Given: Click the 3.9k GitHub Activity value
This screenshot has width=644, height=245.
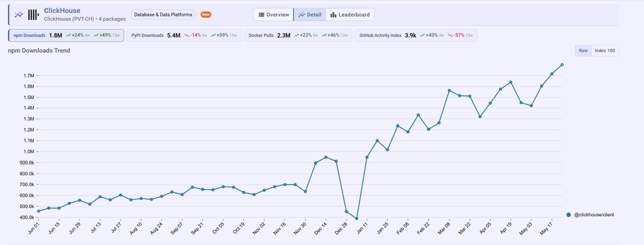Looking at the screenshot, I should (412, 35).
